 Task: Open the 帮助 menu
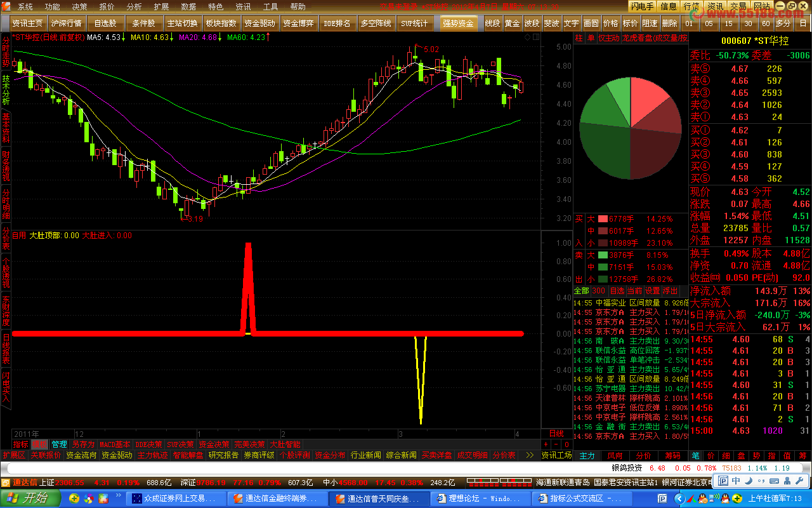298,6
